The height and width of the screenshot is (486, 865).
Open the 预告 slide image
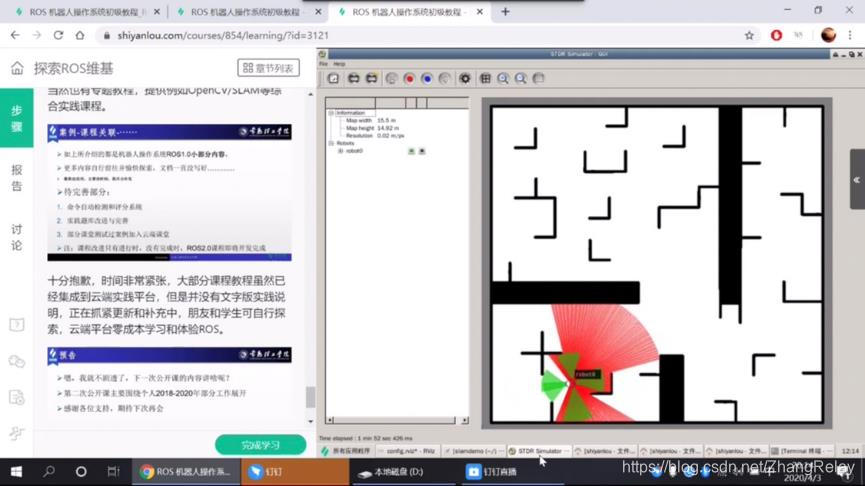(x=169, y=382)
